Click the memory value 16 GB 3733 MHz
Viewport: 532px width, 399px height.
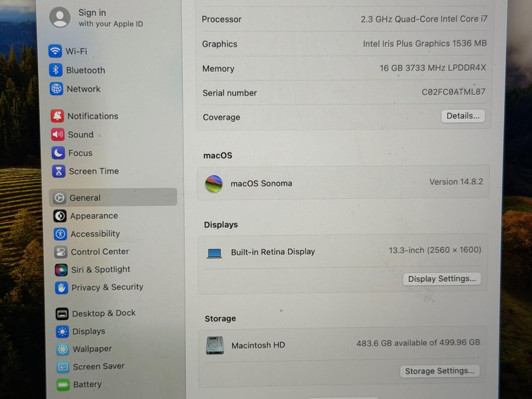[x=433, y=68]
